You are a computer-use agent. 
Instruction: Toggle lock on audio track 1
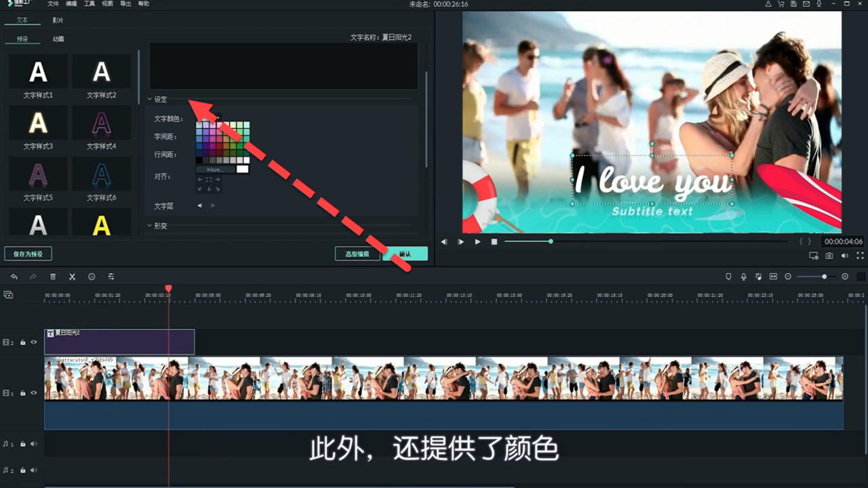[x=23, y=444]
